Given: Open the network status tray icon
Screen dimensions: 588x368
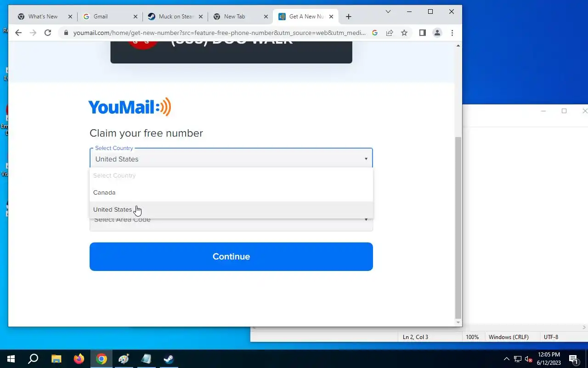Looking at the screenshot, I should tap(518, 359).
